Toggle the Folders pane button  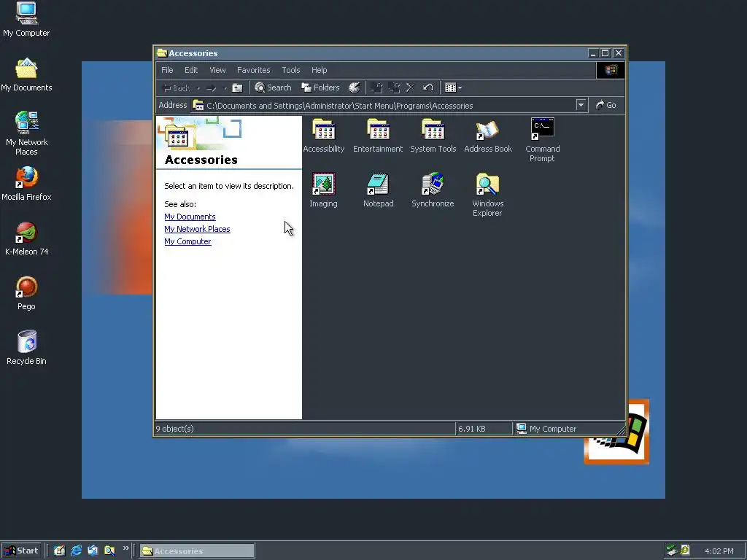tap(321, 87)
